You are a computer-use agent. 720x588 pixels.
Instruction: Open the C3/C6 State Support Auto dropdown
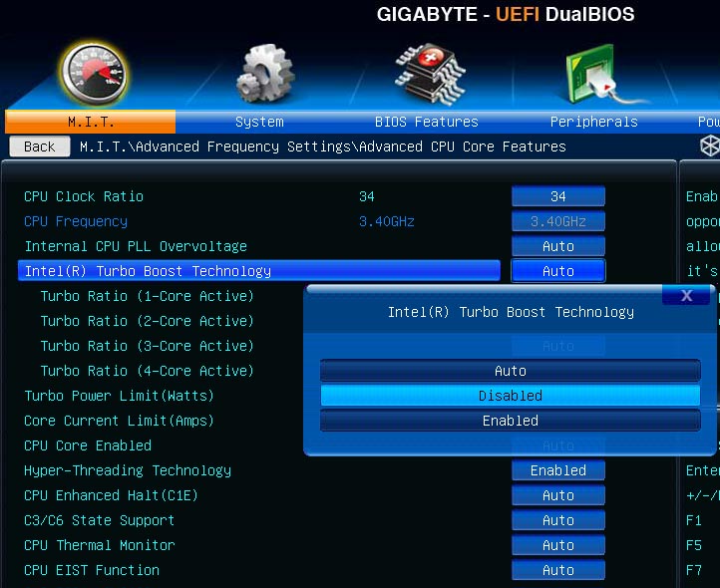[x=558, y=520]
